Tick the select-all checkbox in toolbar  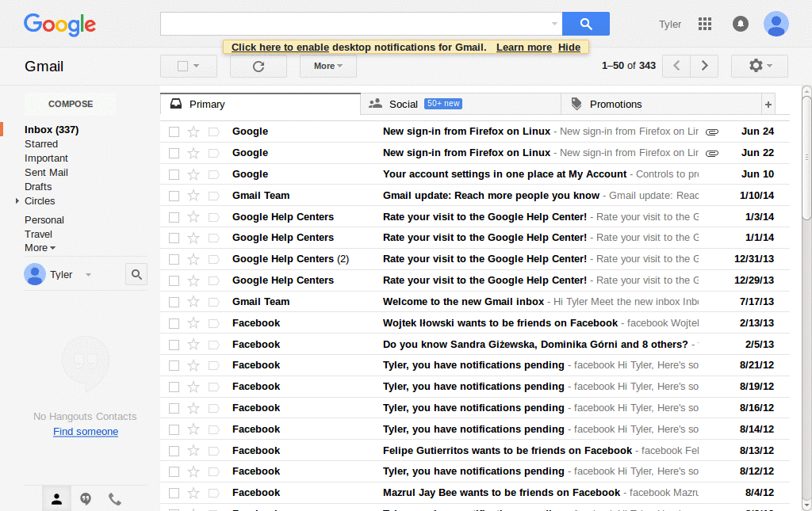click(182, 67)
